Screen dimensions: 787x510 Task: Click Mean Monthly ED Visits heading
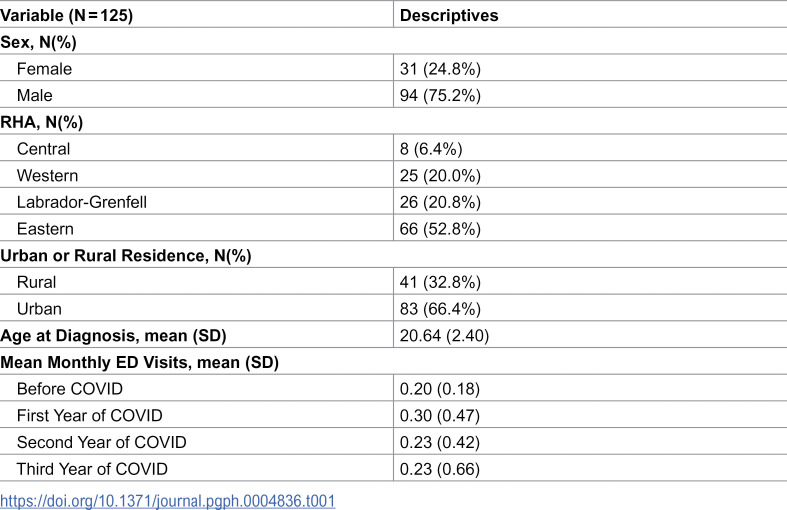click(x=140, y=362)
